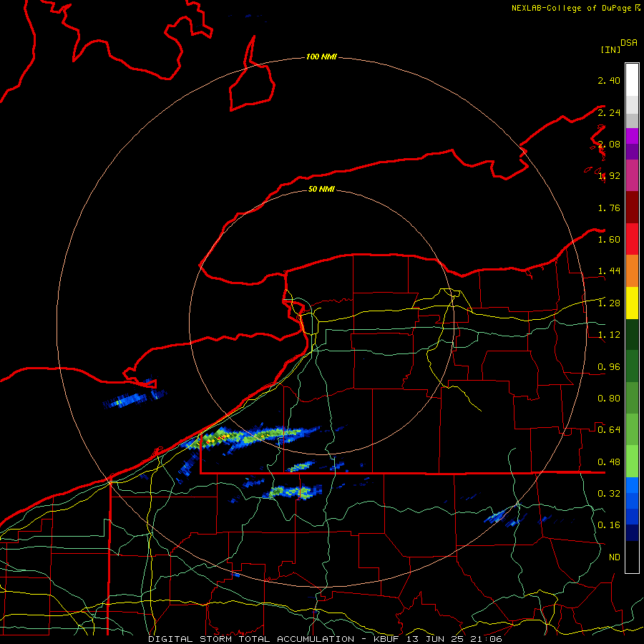Click the 1.76 value on the color scale
Image resolution: width=644 pixels, height=644 pixels.
pos(609,208)
